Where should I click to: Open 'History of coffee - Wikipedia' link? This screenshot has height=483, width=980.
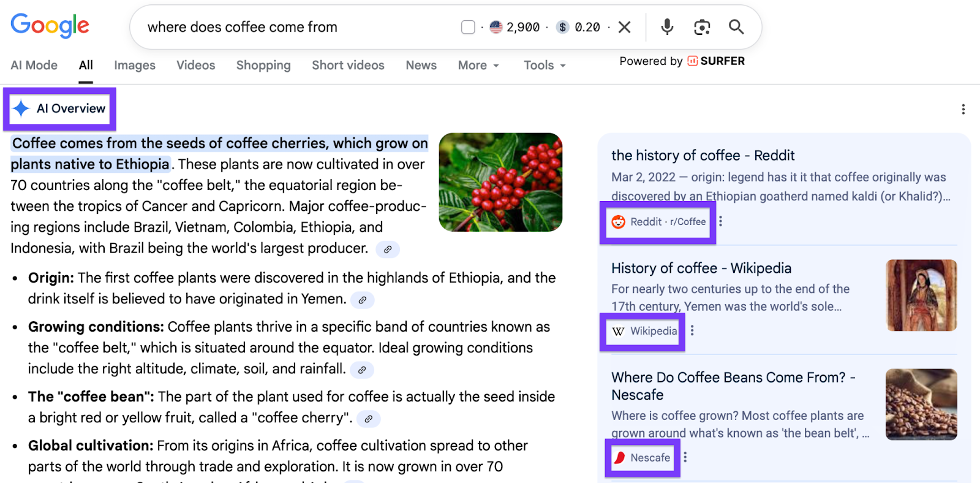click(x=701, y=268)
